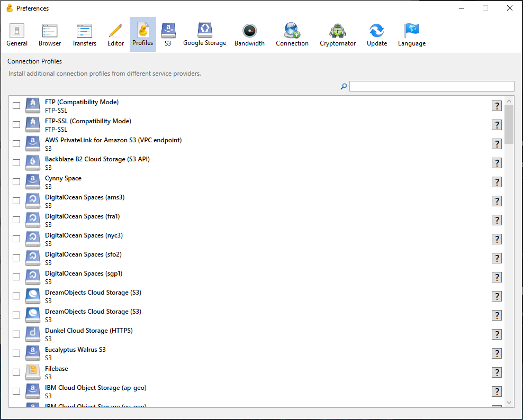Open the Editor preferences pencil icon
This screenshot has height=420, width=523.
(x=115, y=35)
